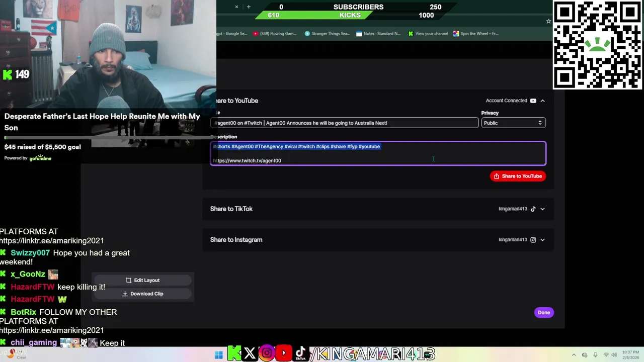
Task: Open the volume speaker tray icon
Action: coord(615,355)
